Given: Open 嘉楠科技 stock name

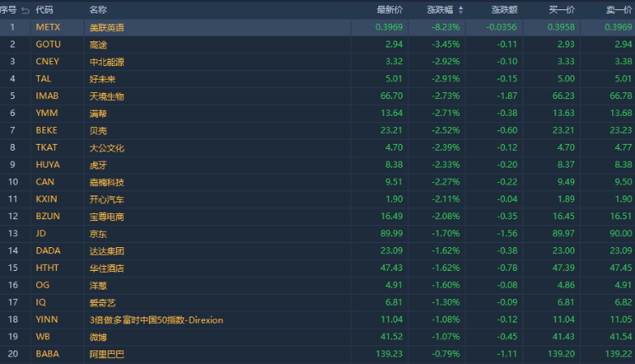Looking at the screenshot, I should [107, 182].
